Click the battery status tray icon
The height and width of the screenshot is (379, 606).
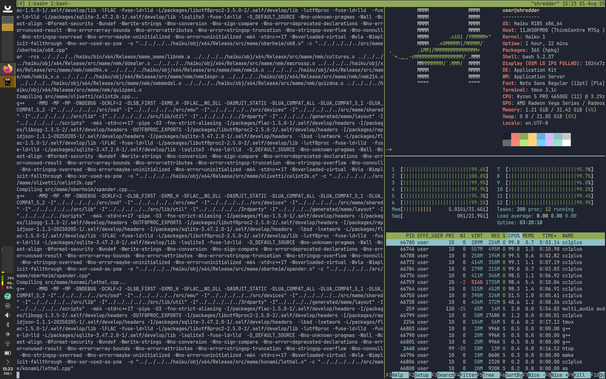(7, 353)
